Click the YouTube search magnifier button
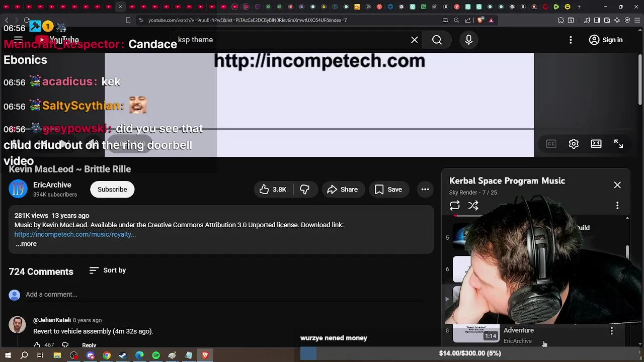The height and width of the screenshot is (362, 644). 437,40
